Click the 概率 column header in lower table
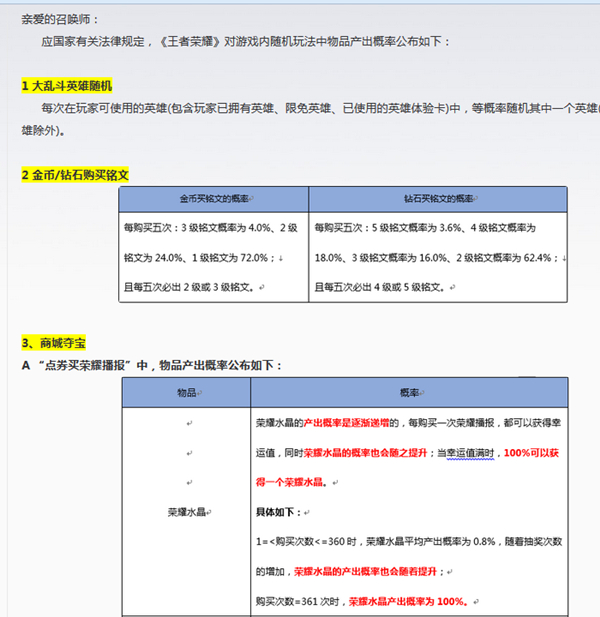 click(408, 392)
